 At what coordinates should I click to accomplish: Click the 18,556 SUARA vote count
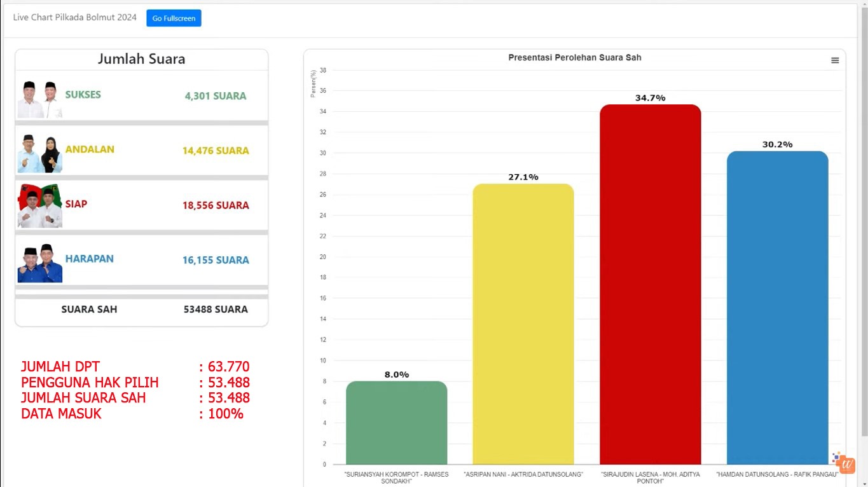click(216, 205)
